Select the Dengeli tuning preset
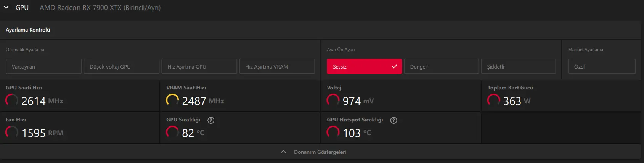The width and height of the screenshot is (644, 163). tap(441, 66)
